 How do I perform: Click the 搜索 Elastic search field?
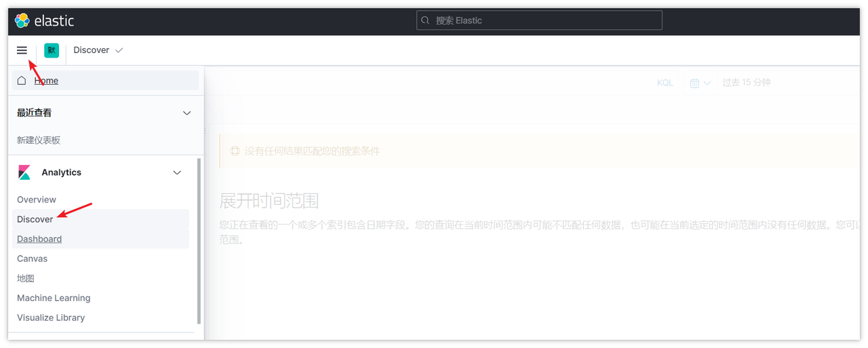[x=539, y=20]
